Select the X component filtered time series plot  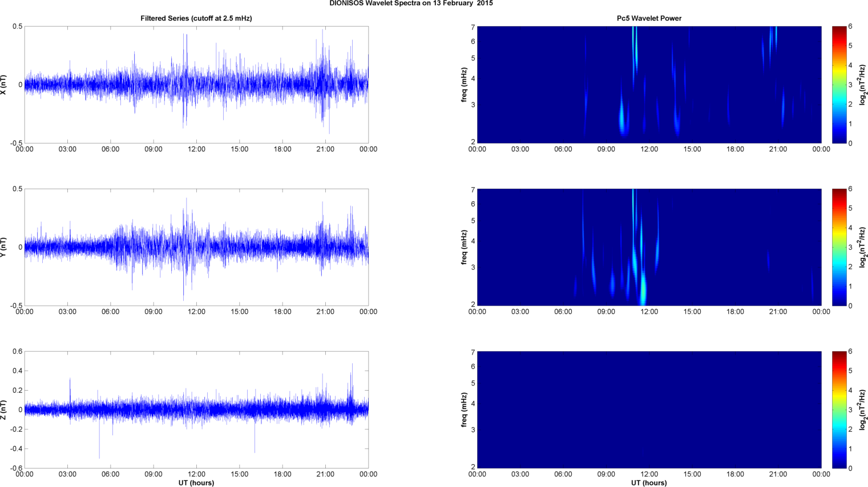(x=196, y=85)
